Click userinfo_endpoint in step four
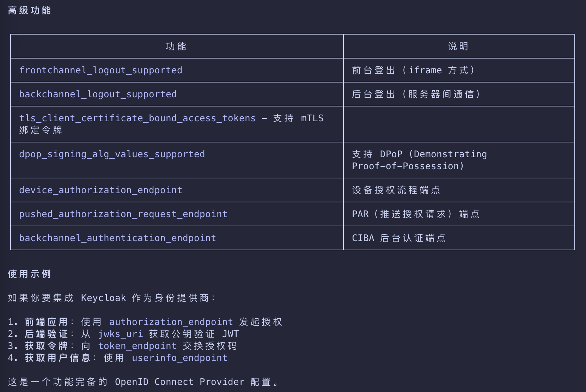The height and width of the screenshot is (392, 586). (x=179, y=358)
